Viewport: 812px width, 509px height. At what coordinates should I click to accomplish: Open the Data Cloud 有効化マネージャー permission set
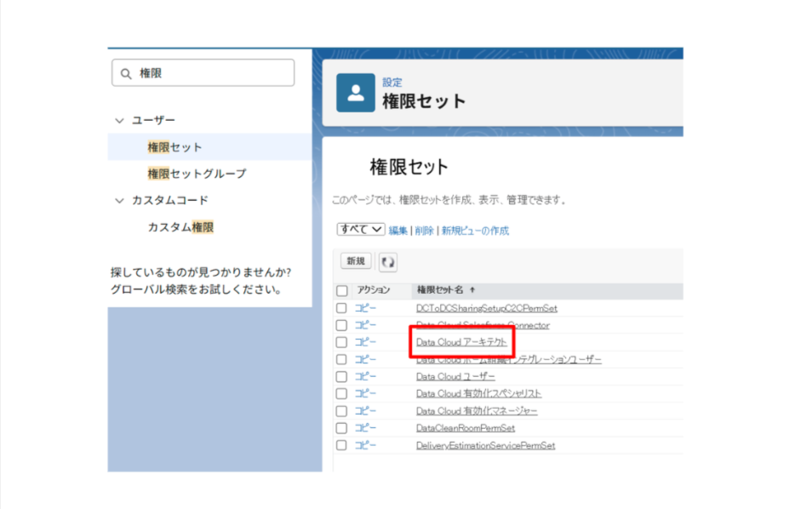click(477, 411)
